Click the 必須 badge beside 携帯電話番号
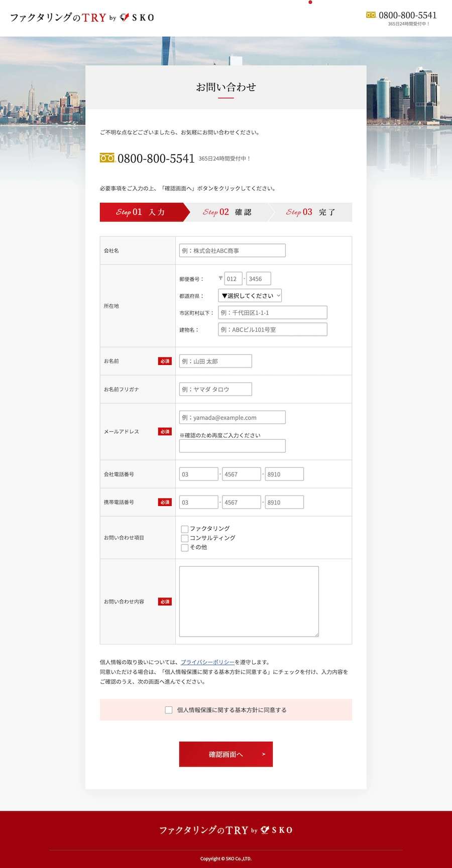Viewport: 452px width, 868px height. [x=165, y=502]
